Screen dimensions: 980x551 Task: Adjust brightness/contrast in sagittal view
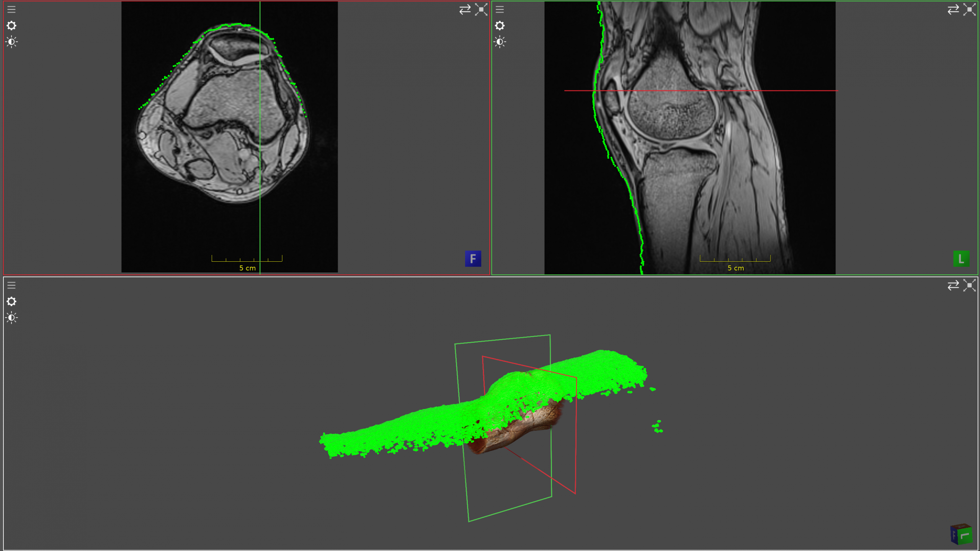pos(500,42)
